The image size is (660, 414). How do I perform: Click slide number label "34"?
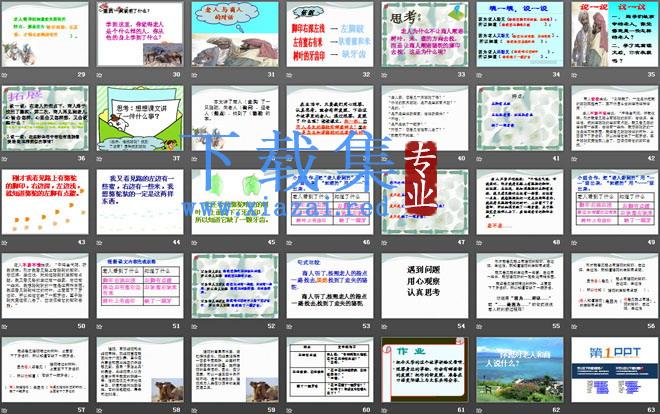pos(556,74)
